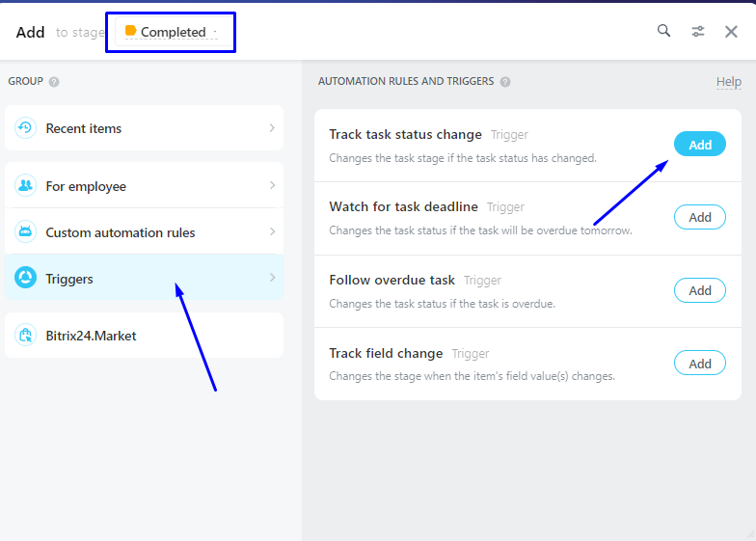This screenshot has height=541, width=756.
Task: Click the search magnifier icon
Action: pos(663,31)
